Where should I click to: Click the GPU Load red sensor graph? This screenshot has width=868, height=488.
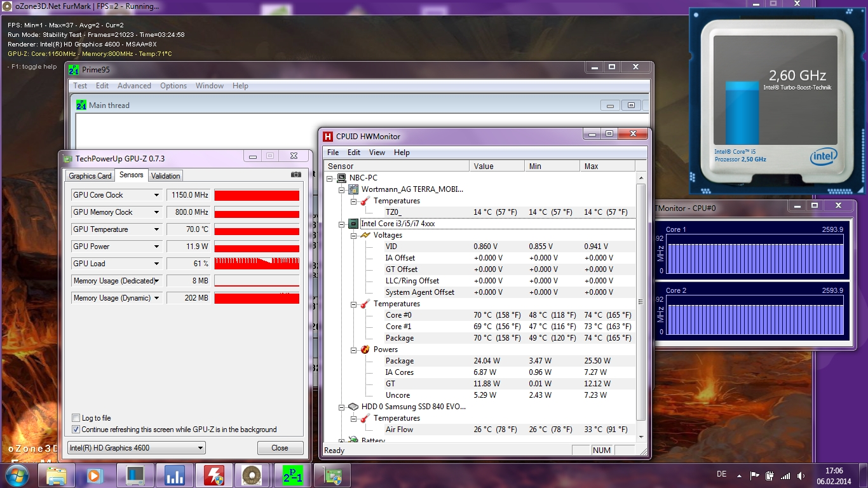257,264
